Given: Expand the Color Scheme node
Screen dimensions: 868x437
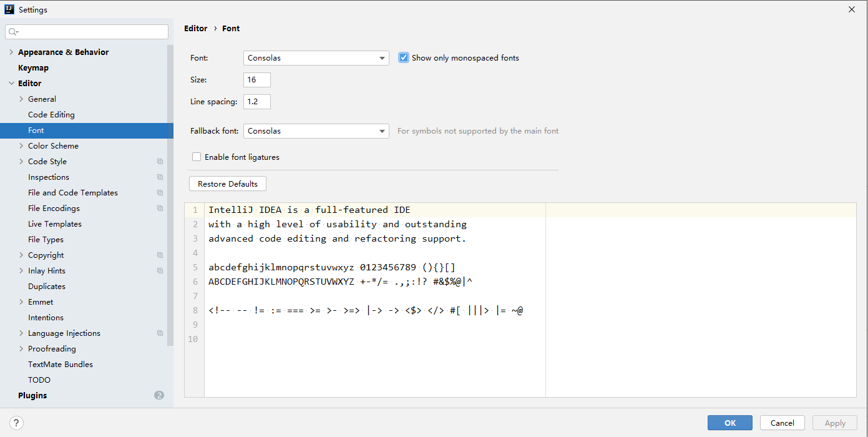Looking at the screenshot, I should coord(21,146).
